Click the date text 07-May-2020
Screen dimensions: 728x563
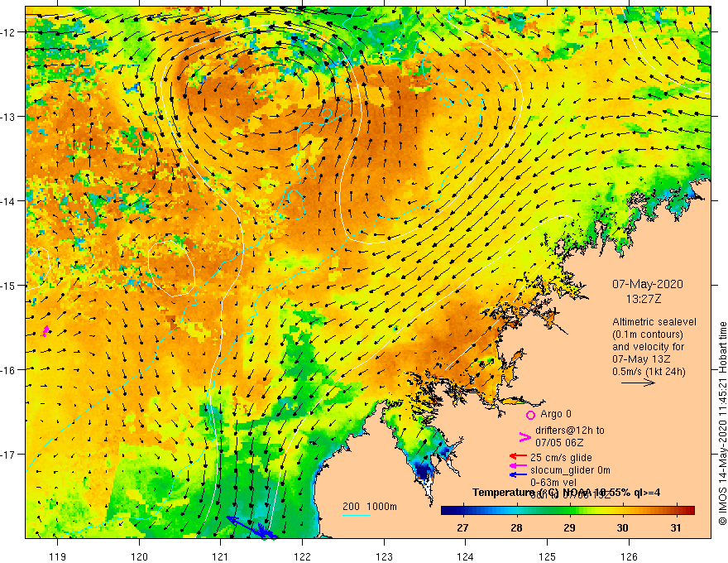pyautogui.click(x=647, y=284)
